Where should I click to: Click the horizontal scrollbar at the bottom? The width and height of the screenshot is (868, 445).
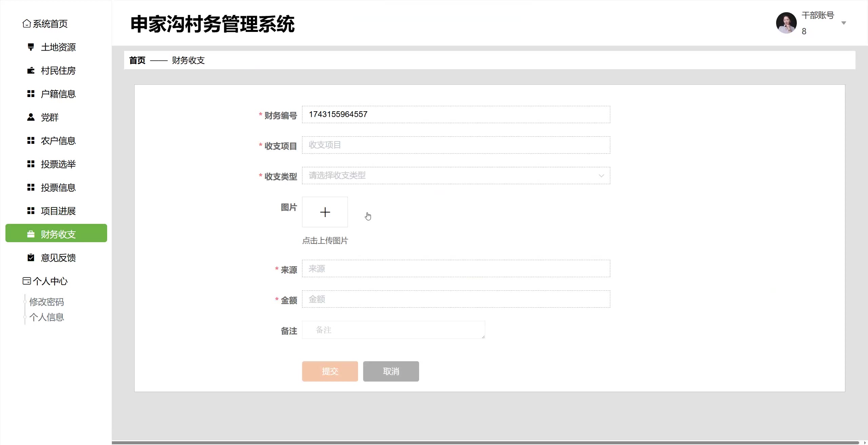[x=485, y=442]
